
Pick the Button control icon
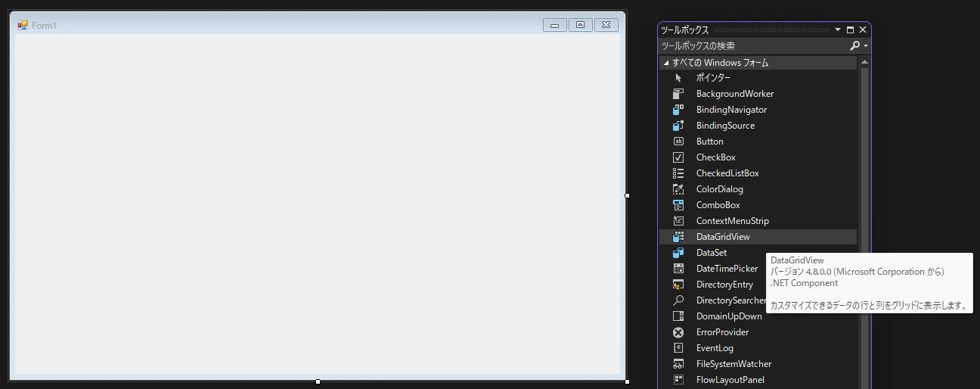tap(678, 142)
